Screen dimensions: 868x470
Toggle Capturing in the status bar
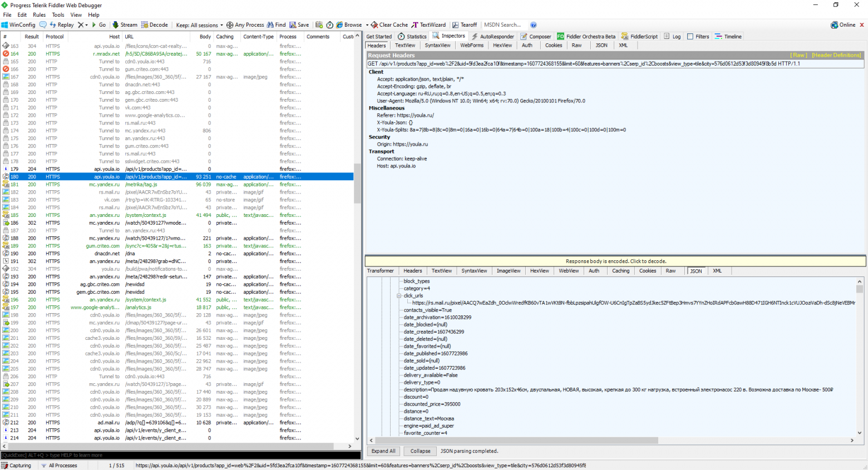[x=17, y=466]
